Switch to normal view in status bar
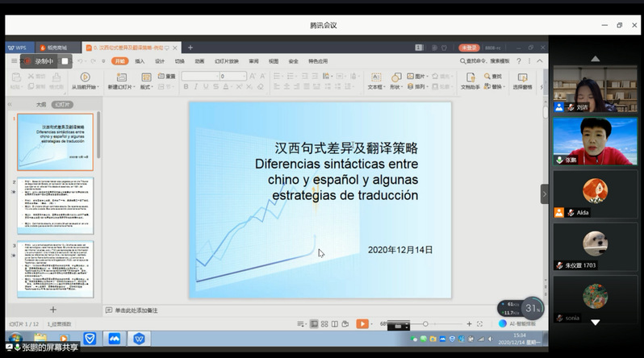The image size is (644, 358). 314,324
